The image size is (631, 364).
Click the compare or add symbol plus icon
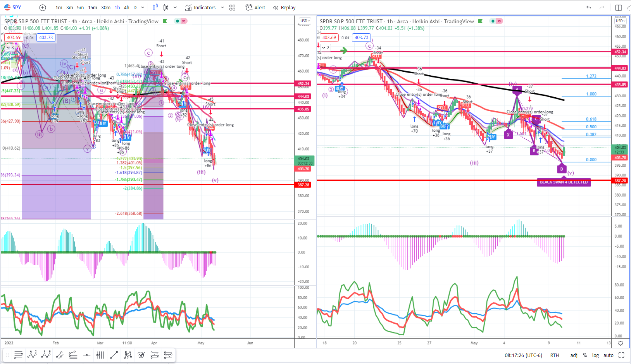(43, 8)
